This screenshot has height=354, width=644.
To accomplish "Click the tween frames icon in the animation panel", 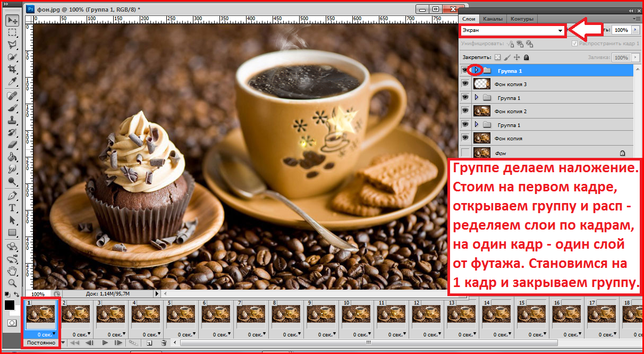I will (133, 343).
